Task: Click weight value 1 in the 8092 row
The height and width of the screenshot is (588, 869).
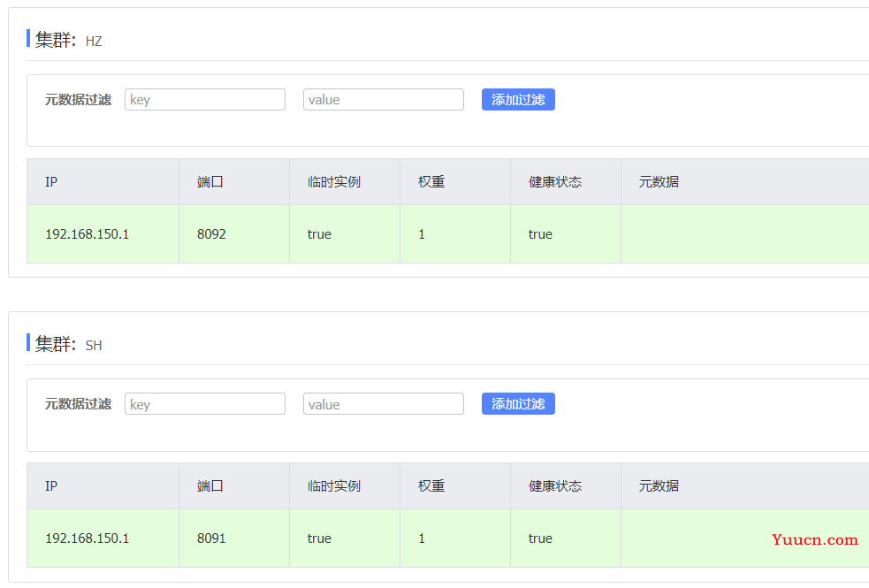Action: 422,234
